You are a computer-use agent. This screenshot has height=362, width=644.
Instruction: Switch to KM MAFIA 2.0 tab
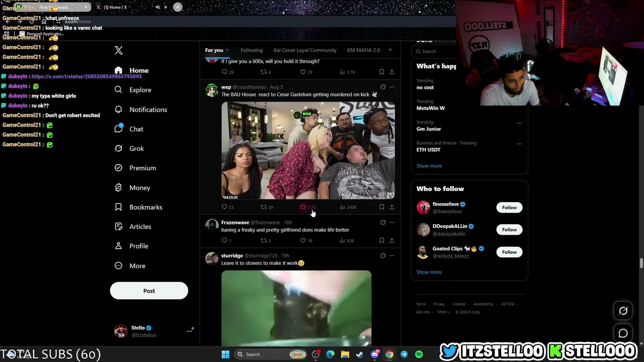click(x=363, y=50)
